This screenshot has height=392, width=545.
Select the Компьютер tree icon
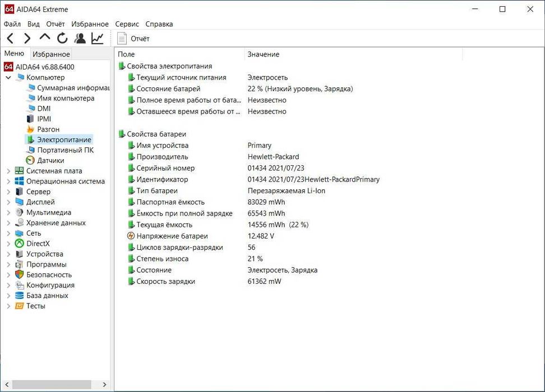tap(21, 77)
